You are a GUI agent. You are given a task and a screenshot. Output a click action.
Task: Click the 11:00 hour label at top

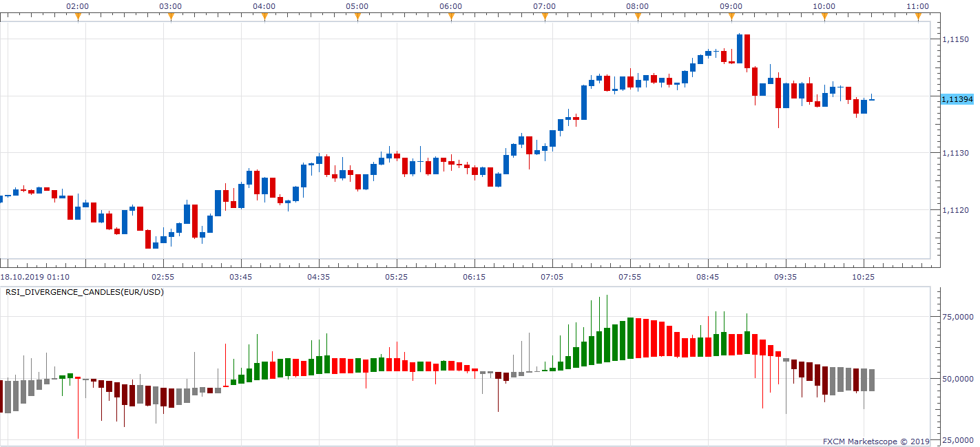pos(917,6)
